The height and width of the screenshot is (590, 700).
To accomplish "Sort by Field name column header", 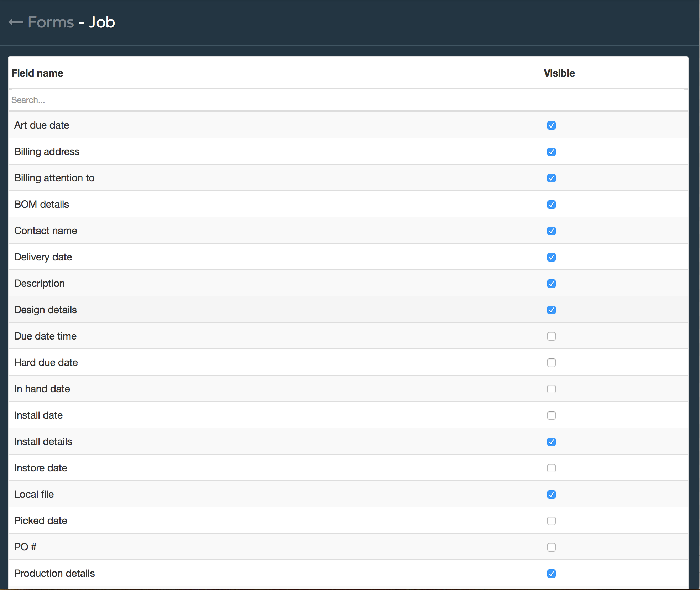I will pos(37,73).
